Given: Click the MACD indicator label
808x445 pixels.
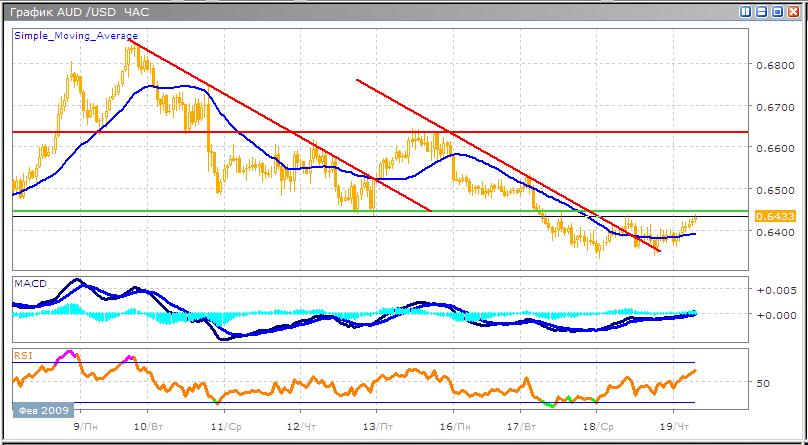Looking at the screenshot, I should point(28,284).
